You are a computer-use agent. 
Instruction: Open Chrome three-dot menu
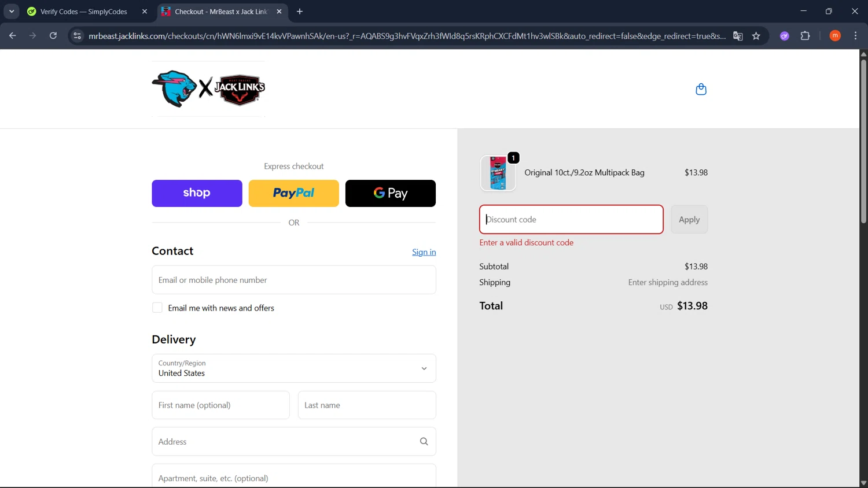[855, 36]
